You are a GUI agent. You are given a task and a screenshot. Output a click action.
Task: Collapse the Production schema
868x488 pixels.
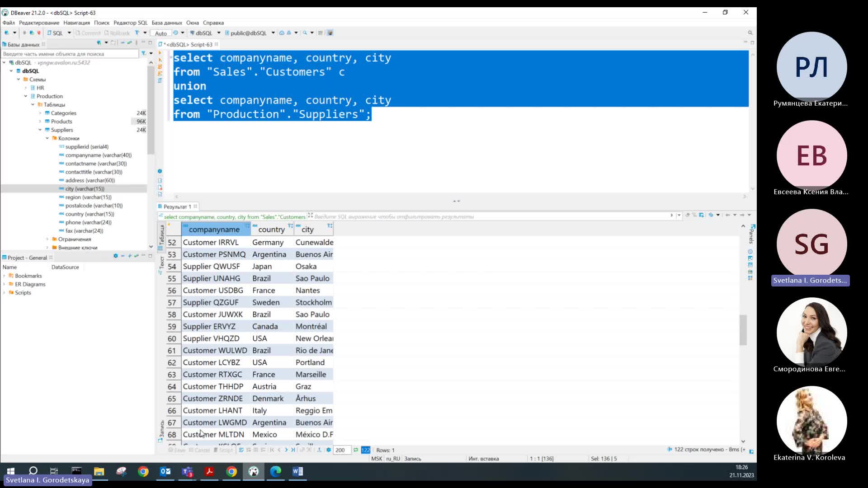[26, 96]
